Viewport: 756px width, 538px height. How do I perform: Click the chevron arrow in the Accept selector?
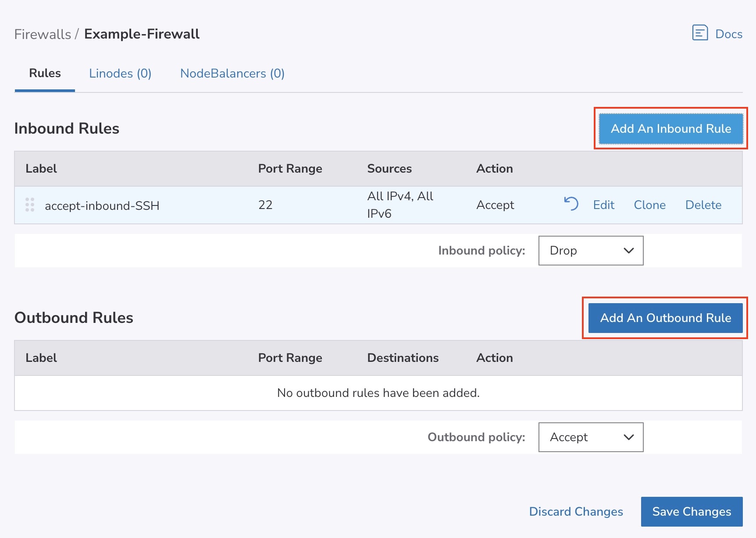[x=628, y=437]
